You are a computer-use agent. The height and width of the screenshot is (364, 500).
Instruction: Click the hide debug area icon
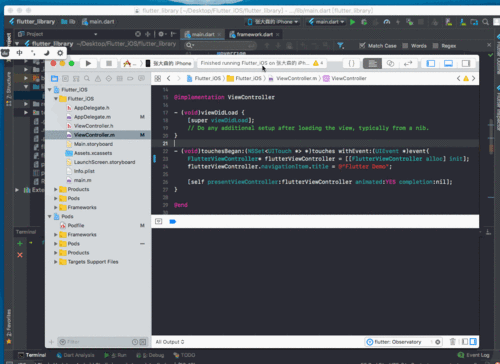159,221
